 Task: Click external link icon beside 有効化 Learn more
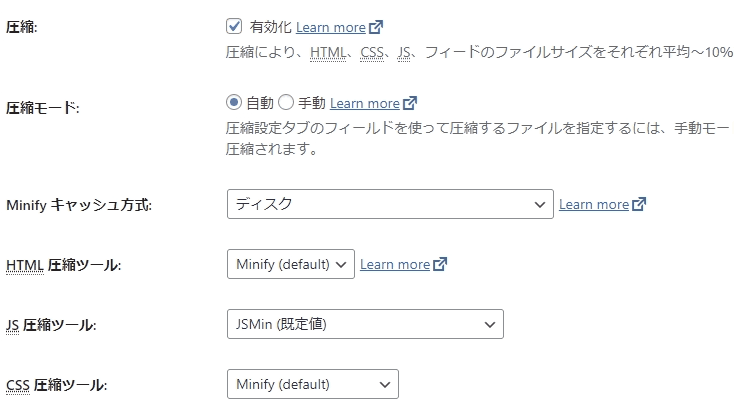[376, 27]
